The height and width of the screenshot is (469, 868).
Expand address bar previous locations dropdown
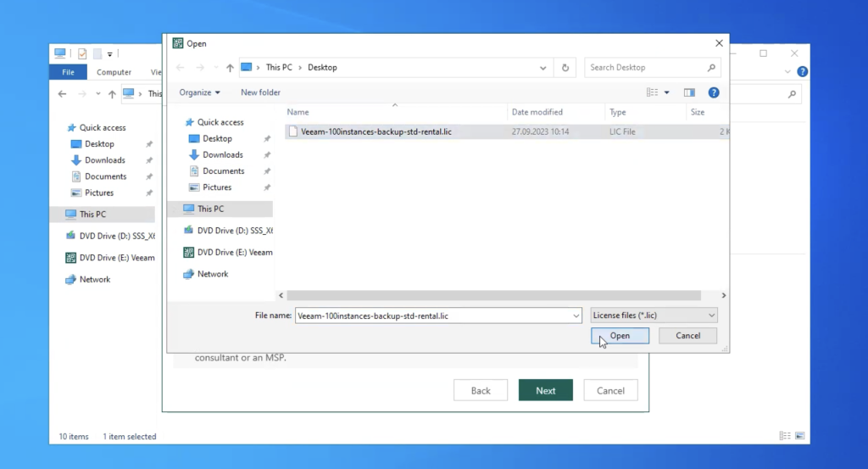click(543, 68)
